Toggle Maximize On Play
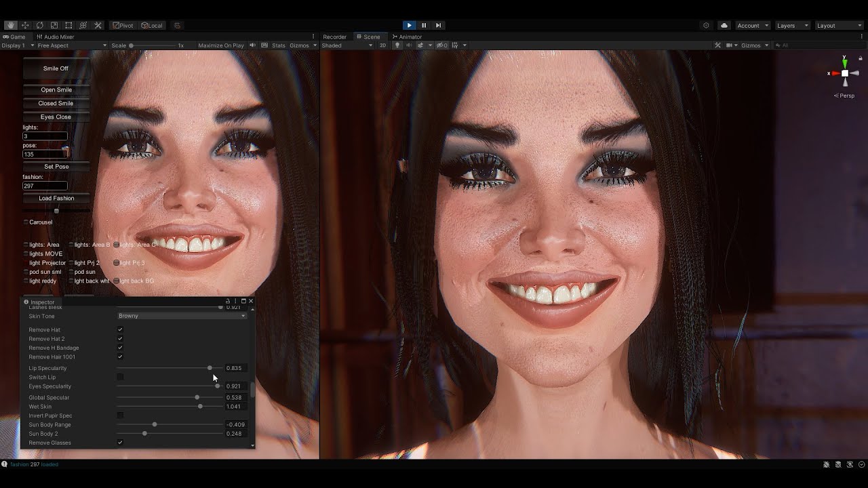The width and height of the screenshot is (868, 488). click(221, 45)
